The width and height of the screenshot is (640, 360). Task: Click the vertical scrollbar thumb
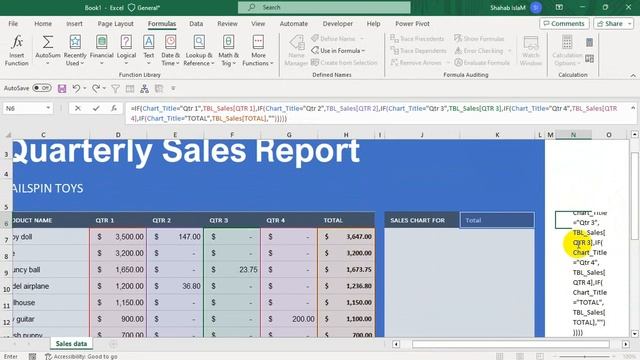[634, 196]
